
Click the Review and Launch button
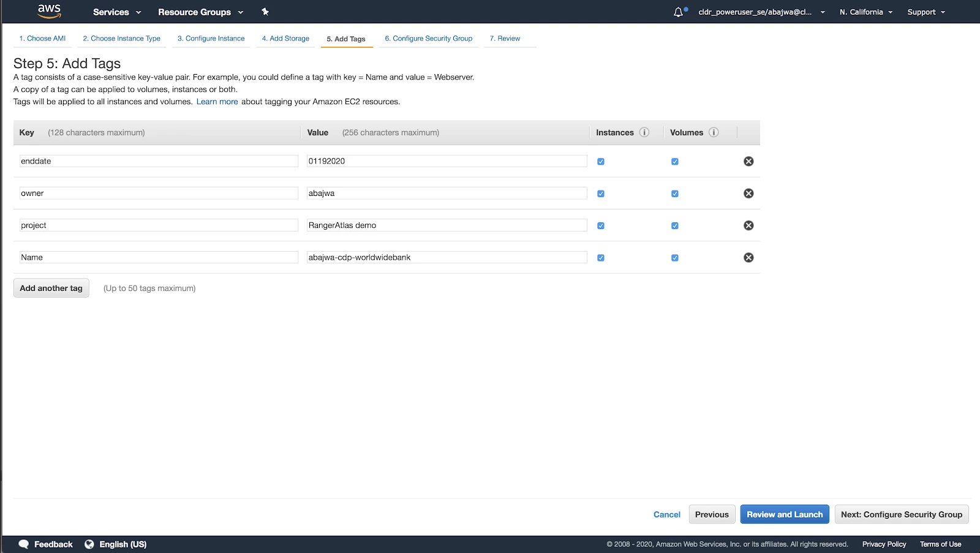pos(785,514)
